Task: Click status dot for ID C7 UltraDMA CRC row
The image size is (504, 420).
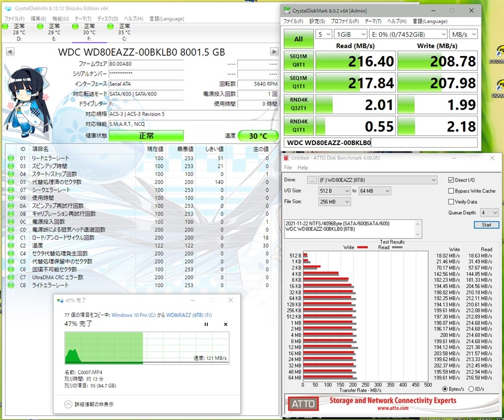Action: [11, 277]
